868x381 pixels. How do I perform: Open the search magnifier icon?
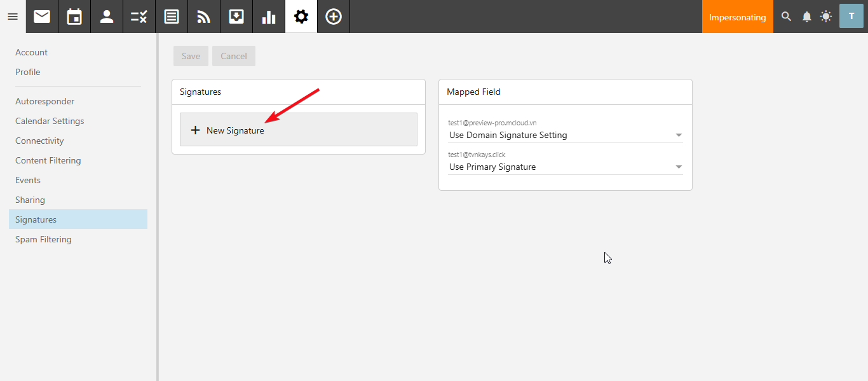[787, 17]
